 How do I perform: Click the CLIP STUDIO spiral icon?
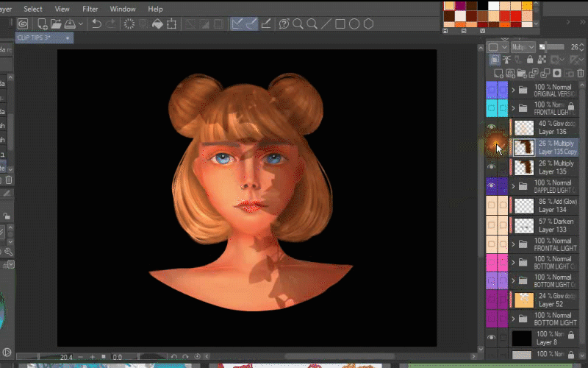[x=23, y=24]
